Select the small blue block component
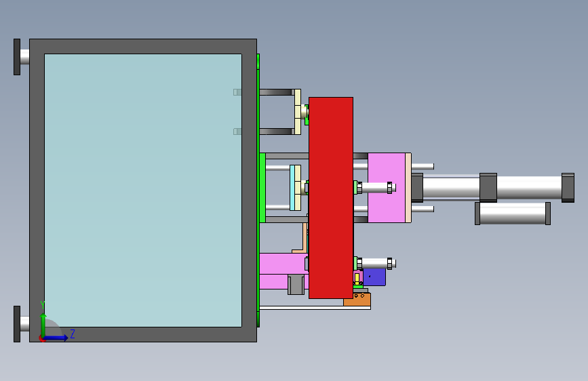The height and width of the screenshot is (381, 588). pyautogui.click(x=374, y=277)
